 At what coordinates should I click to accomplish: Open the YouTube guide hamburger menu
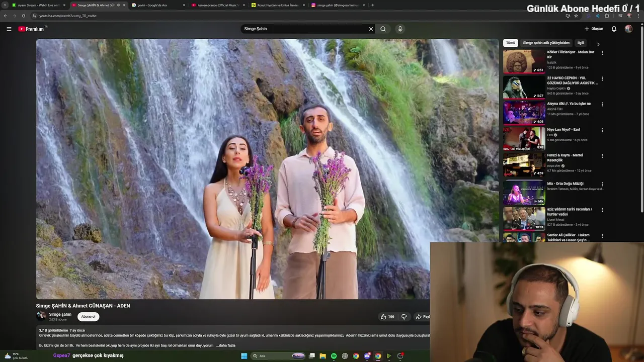9,29
